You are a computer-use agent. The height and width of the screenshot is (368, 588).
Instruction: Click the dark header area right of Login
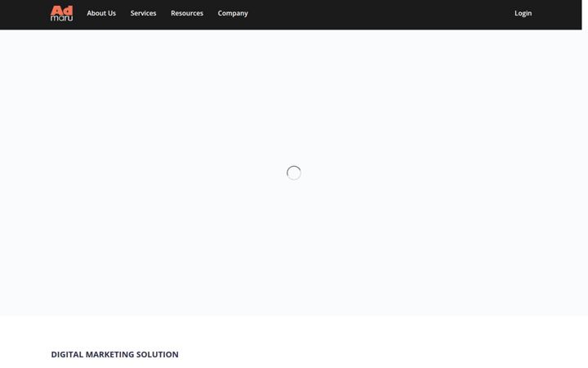(x=557, y=14)
